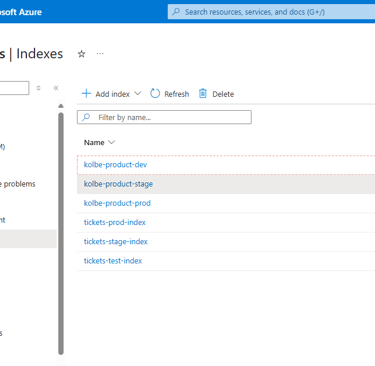The height and width of the screenshot is (366, 375).
Task: Collapse the sidebar with the double chevron
Action: coord(56,88)
